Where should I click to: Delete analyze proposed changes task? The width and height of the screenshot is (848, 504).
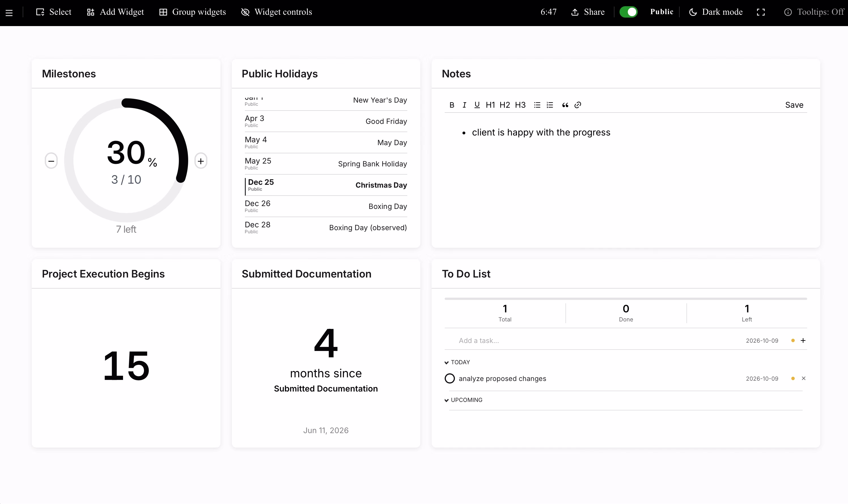(x=803, y=378)
